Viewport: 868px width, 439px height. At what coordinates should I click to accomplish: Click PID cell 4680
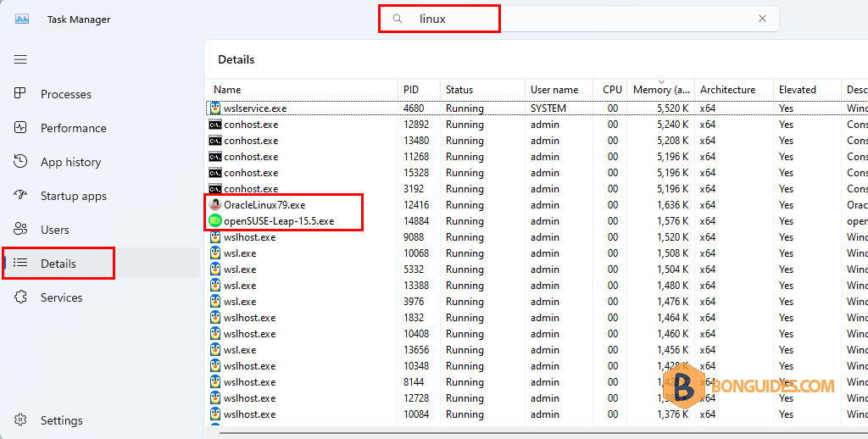[414, 108]
